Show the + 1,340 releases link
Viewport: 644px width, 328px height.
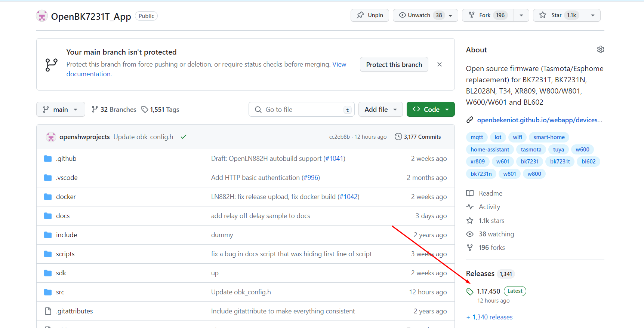[x=489, y=317]
